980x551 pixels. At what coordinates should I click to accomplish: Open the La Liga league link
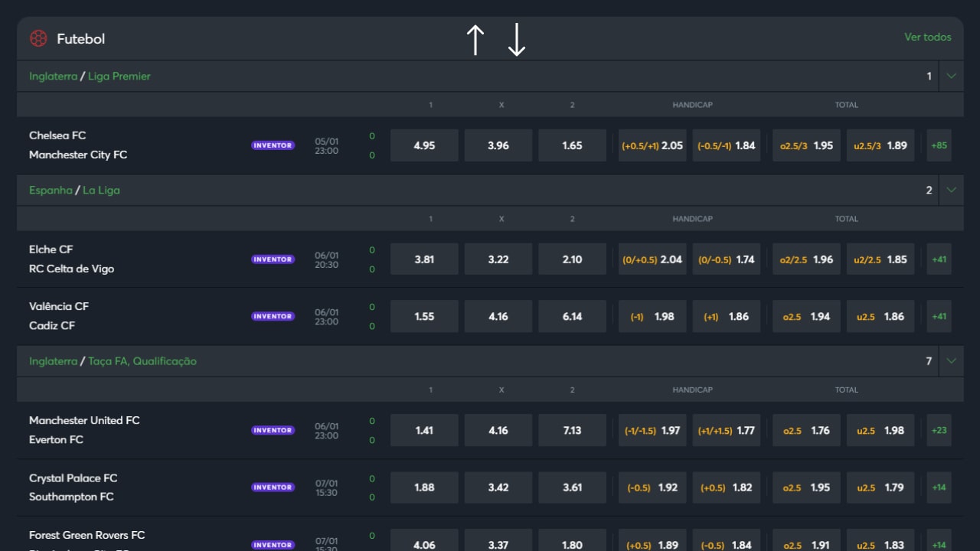[x=101, y=190]
